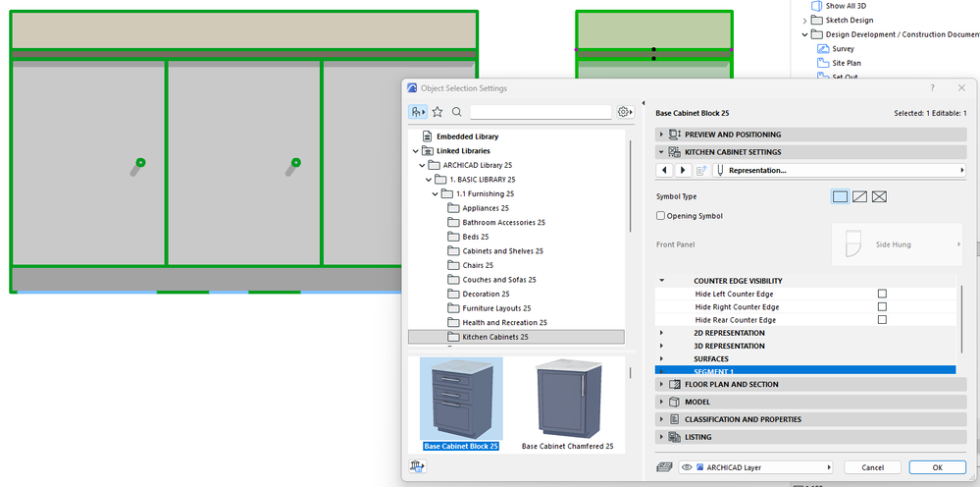Image resolution: width=980 pixels, height=487 pixels.
Task: Click the settings page hierarchy icon
Action: 701,170
